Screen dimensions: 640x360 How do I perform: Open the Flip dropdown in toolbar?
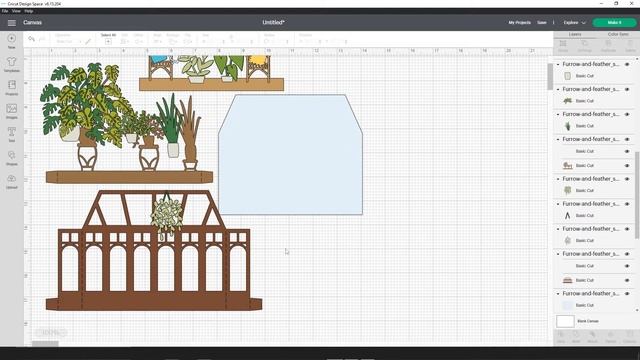coord(188,39)
